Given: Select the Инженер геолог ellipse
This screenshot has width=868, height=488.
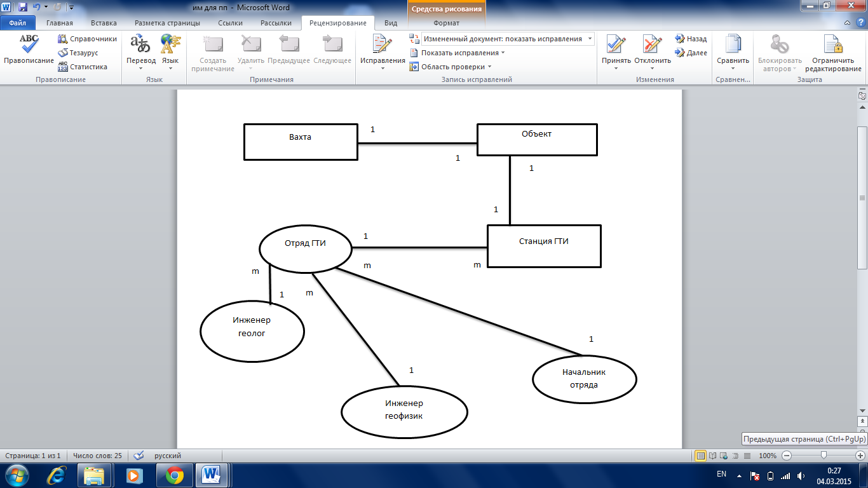Looking at the screenshot, I should click(252, 331).
